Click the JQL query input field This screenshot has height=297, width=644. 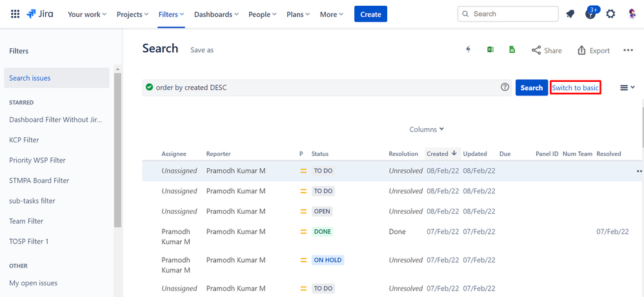pyautogui.click(x=323, y=88)
